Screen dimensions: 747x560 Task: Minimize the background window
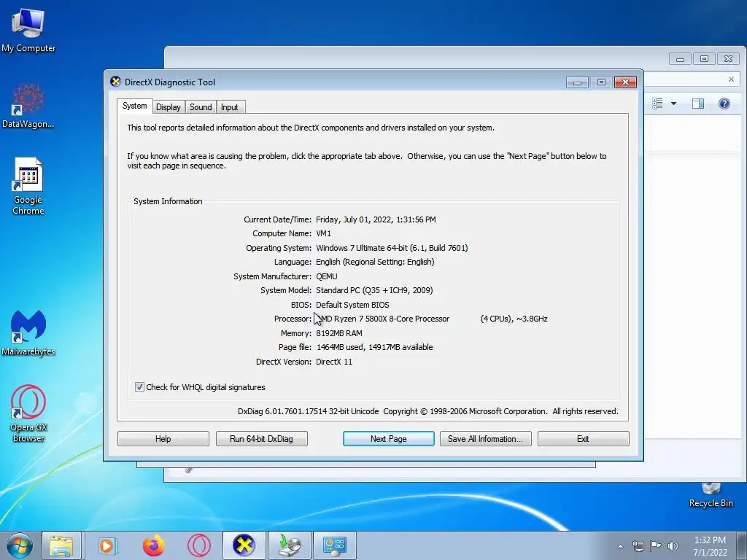tap(680, 58)
